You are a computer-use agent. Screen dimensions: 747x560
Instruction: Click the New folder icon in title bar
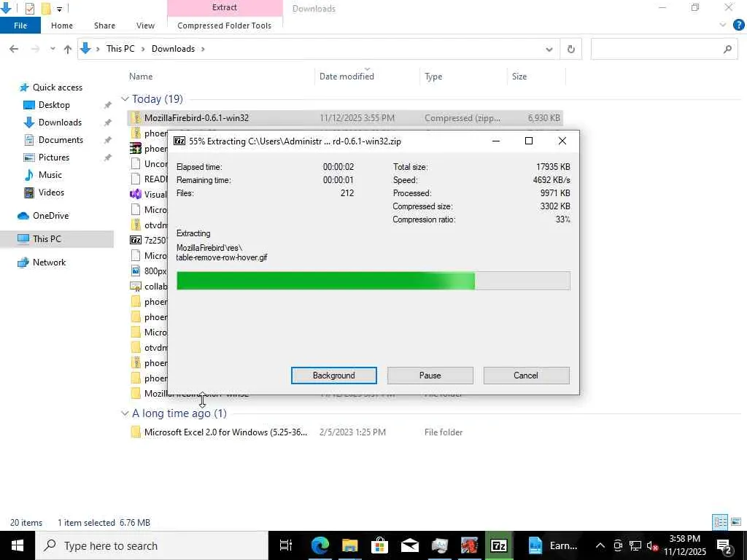pyautogui.click(x=46, y=8)
